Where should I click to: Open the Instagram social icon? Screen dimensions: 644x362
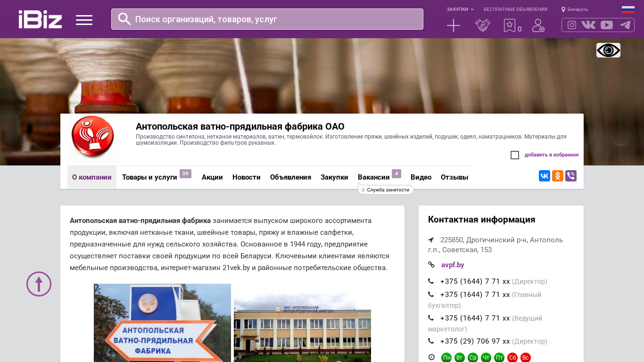[571, 25]
